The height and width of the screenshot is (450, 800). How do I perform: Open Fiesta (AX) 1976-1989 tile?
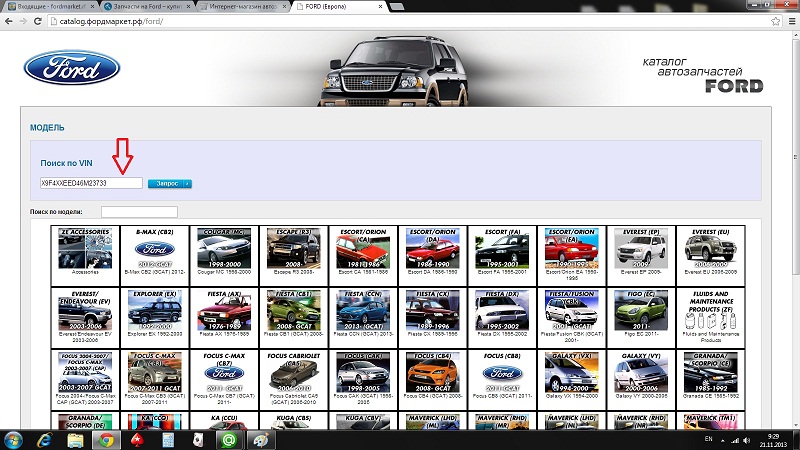tap(224, 317)
